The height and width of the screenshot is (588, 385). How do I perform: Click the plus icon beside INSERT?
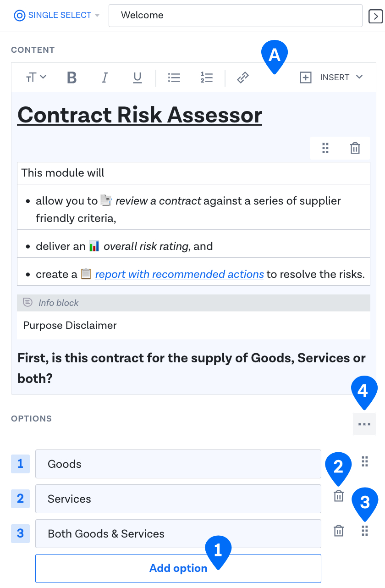305,78
